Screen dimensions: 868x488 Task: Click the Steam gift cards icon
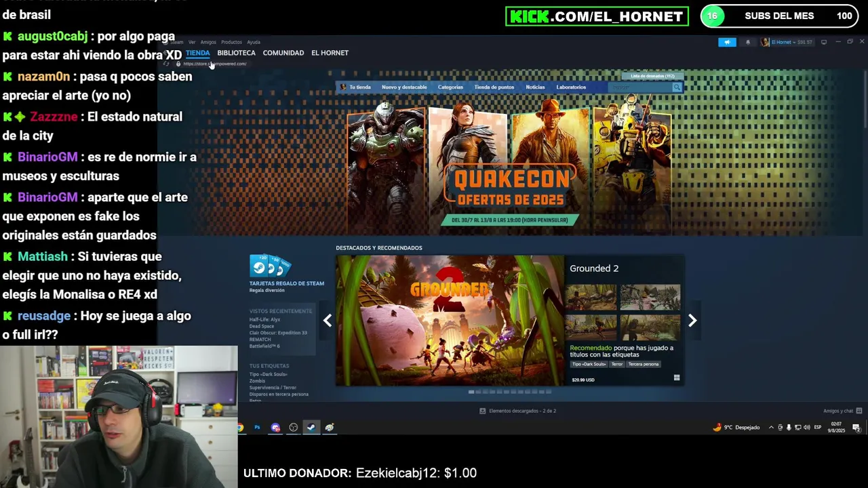tap(270, 266)
